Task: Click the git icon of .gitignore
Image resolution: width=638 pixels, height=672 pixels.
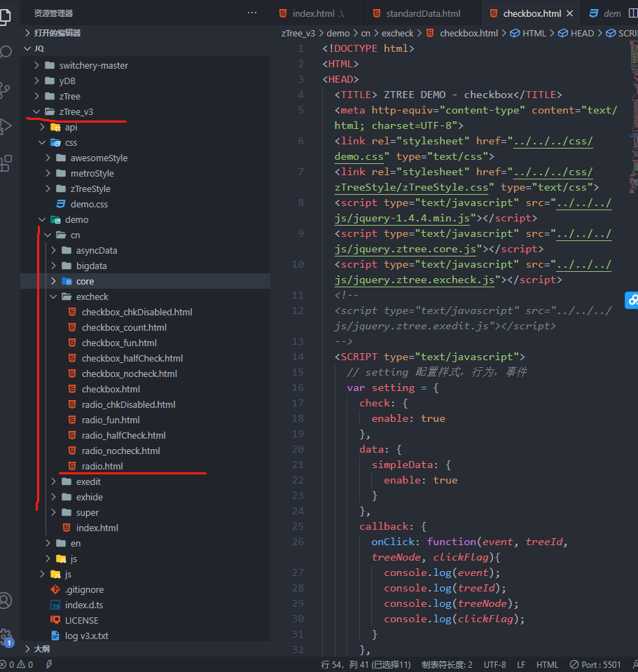Action: pyautogui.click(x=55, y=589)
